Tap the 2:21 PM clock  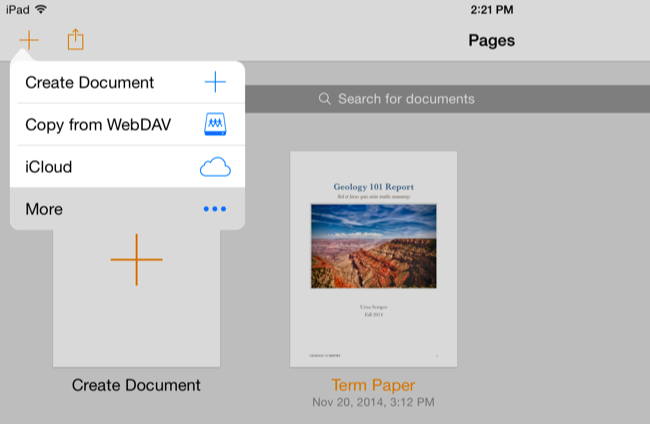tap(492, 10)
